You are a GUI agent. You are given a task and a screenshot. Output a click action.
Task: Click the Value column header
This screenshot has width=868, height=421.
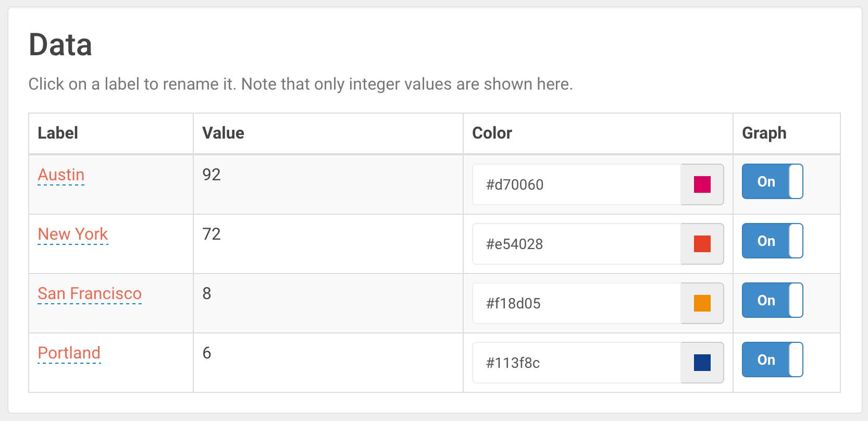(x=223, y=133)
